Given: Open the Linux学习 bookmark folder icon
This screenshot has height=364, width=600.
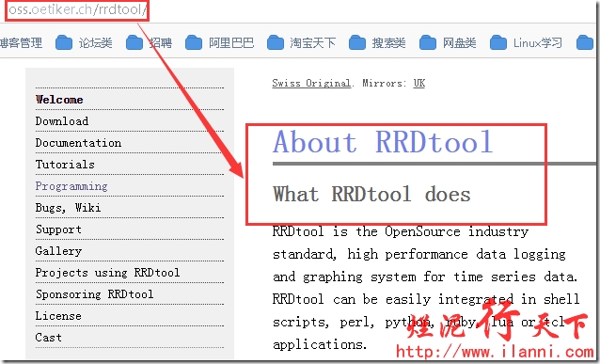Looking at the screenshot, I should click(x=497, y=42).
